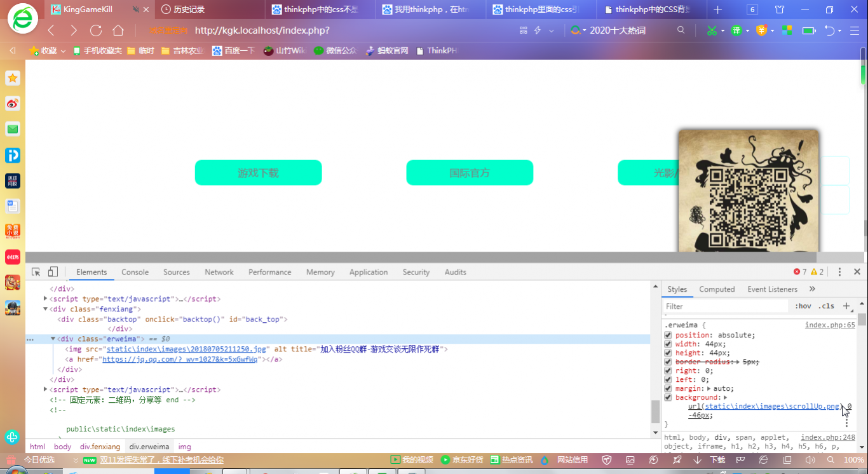Open the scissors tool dropdown arrow
The height and width of the screenshot is (474, 868).
click(724, 30)
